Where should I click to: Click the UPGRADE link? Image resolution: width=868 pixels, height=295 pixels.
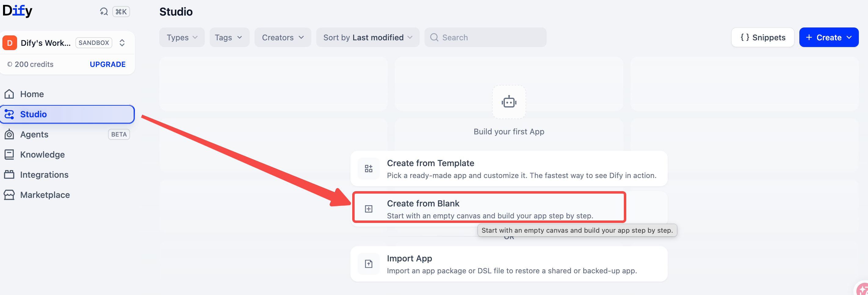(107, 64)
